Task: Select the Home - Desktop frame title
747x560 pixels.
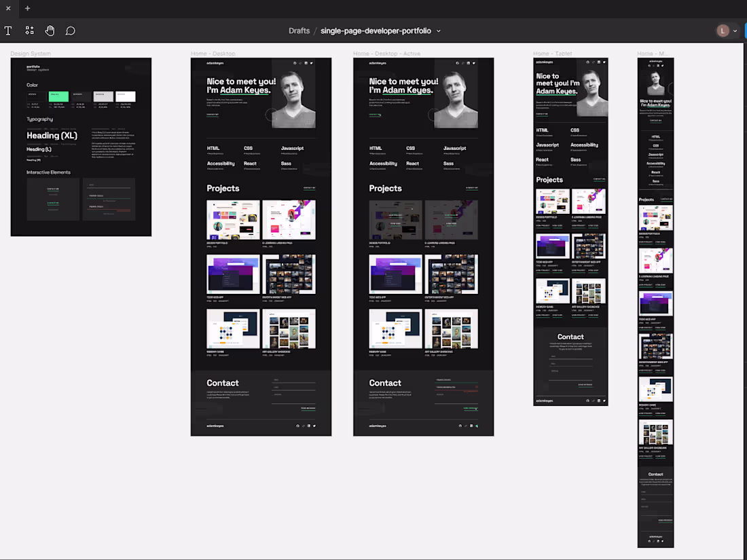Action: point(212,53)
